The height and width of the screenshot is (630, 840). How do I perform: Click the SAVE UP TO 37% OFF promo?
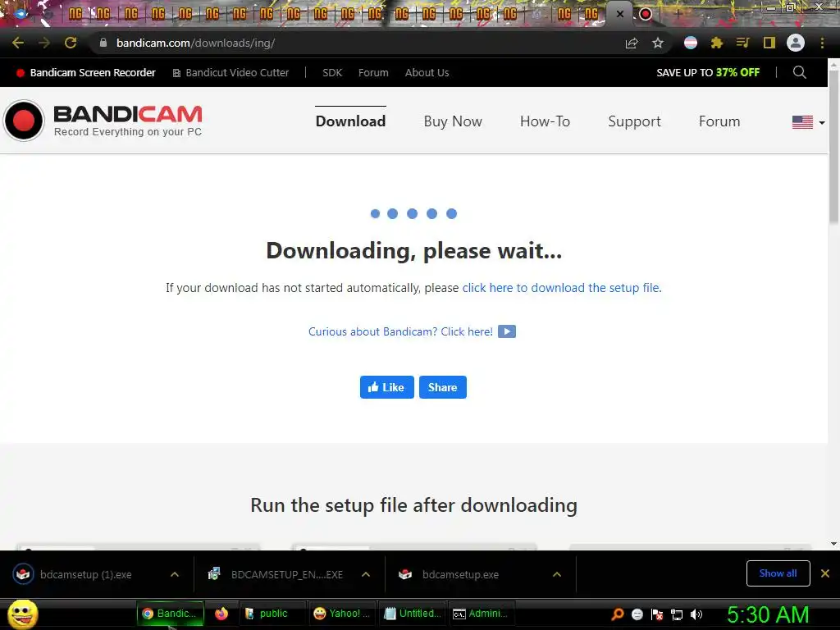(708, 72)
